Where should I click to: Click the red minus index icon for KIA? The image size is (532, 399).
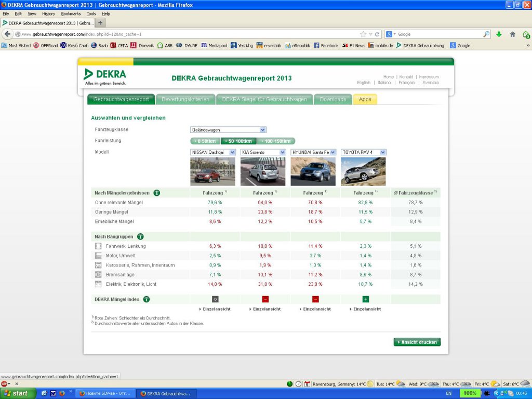click(x=265, y=299)
